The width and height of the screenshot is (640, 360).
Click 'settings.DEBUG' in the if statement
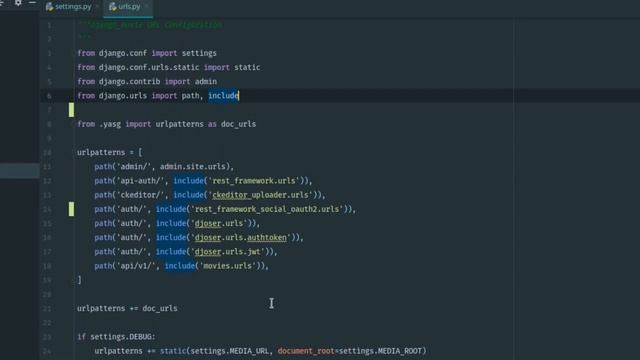point(121,337)
